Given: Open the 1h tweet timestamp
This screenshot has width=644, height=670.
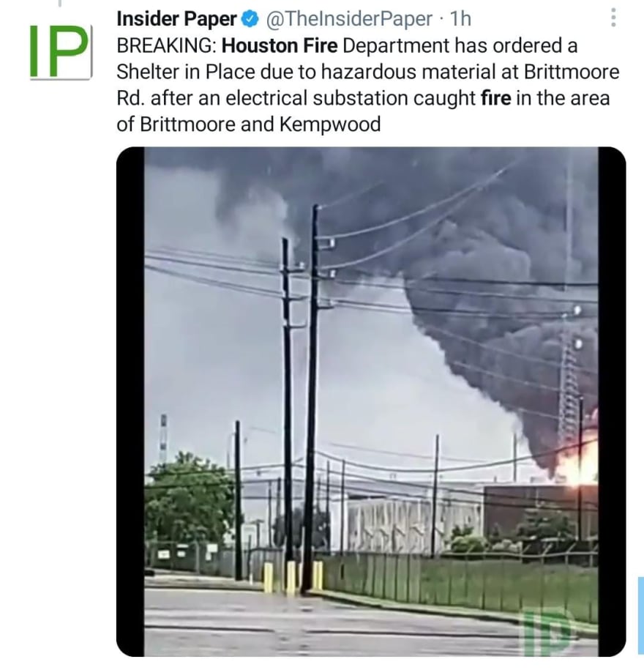Looking at the screenshot, I should 460,19.
